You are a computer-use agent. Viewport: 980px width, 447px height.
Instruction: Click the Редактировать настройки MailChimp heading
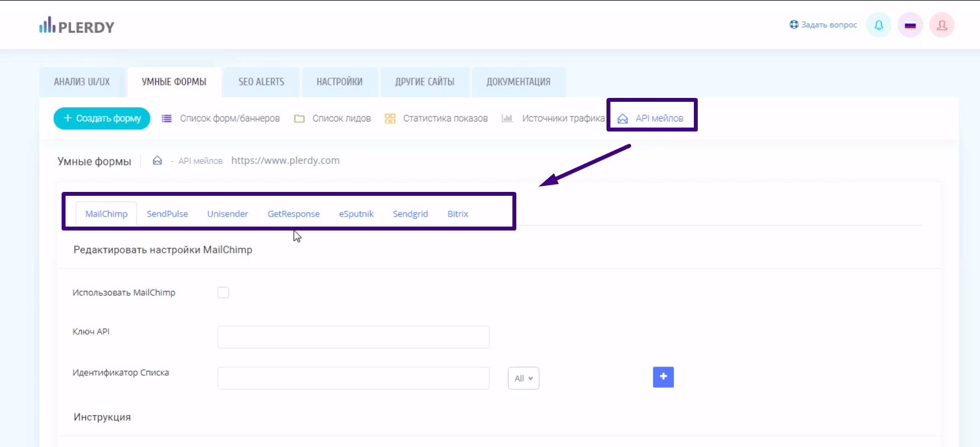[x=163, y=250]
